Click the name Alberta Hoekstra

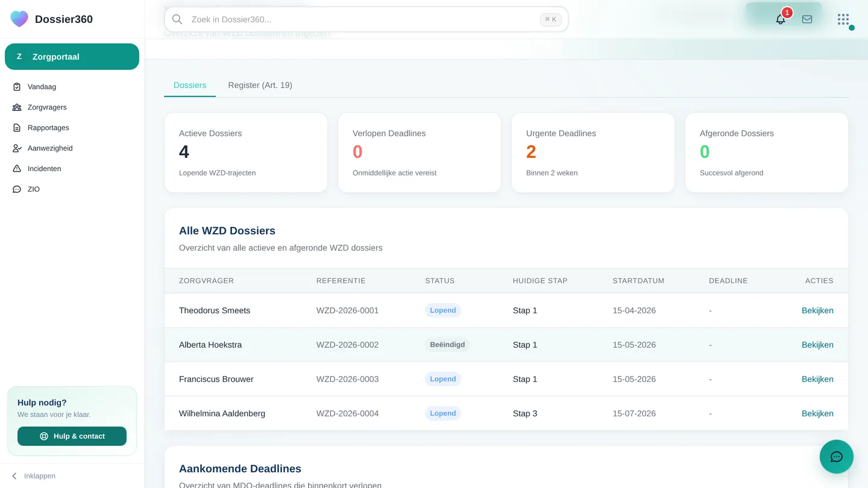tap(210, 345)
